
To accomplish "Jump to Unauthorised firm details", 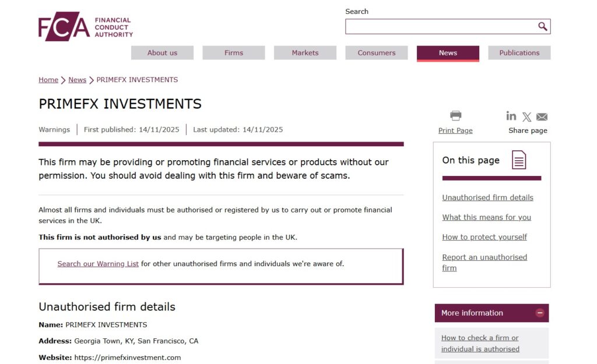I will (487, 197).
